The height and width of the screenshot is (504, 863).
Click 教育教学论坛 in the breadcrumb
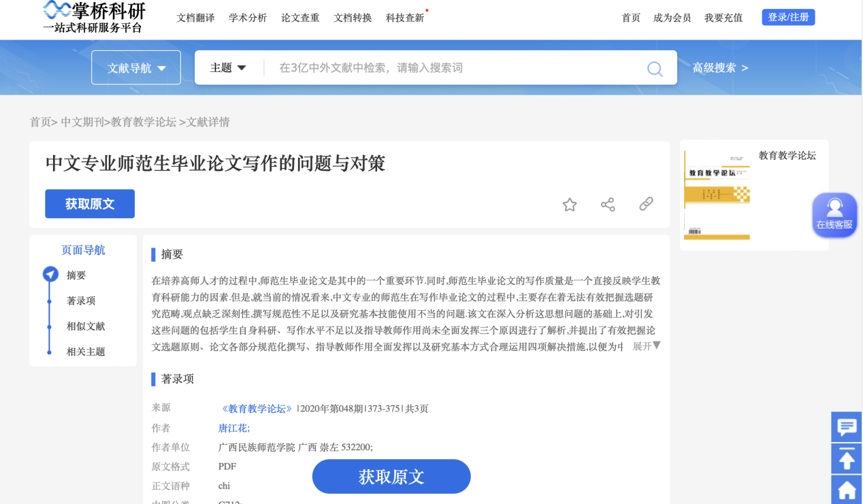click(144, 122)
